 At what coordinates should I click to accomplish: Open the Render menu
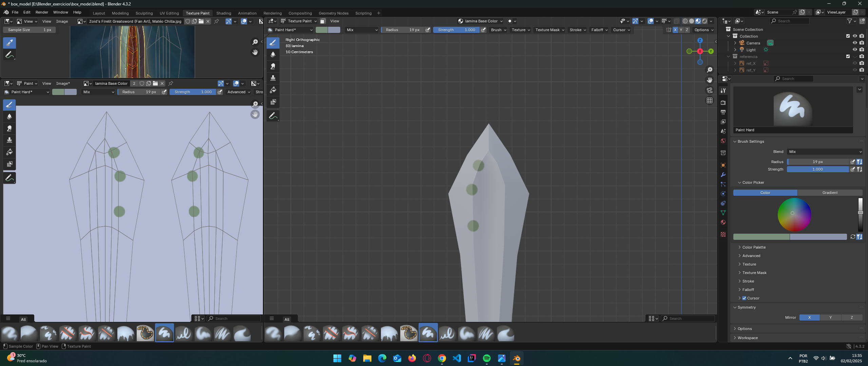click(x=42, y=12)
